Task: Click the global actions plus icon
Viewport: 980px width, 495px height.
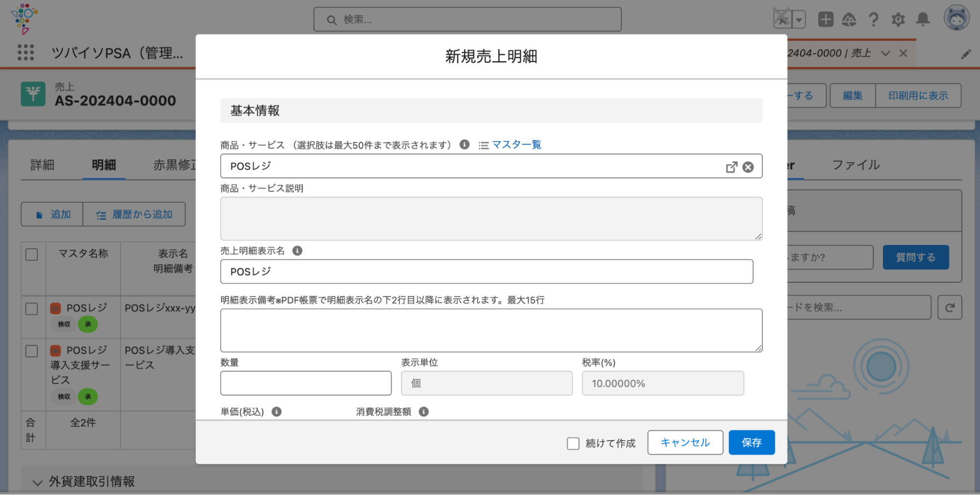Action: (x=826, y=19)
